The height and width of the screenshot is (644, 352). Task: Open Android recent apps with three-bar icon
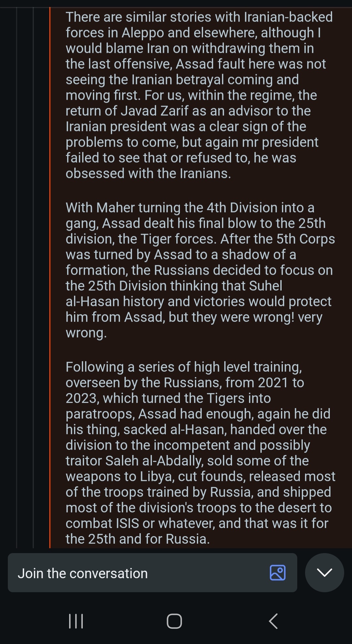coord(76,621)
